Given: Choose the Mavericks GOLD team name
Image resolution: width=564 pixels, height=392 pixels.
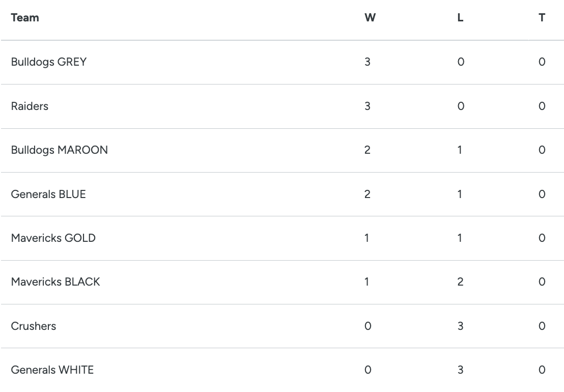Looking at the screenshot, I should [53, 238].
